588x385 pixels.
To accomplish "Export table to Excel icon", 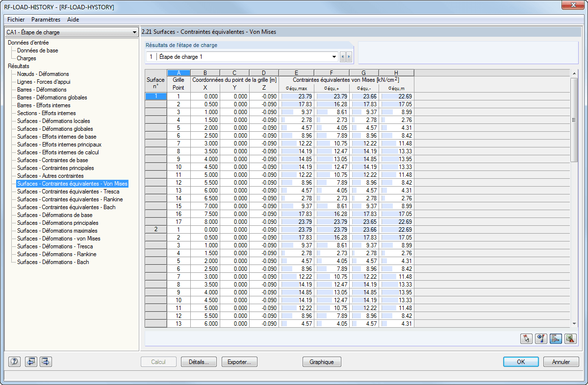I will click(x=570, y=338).
